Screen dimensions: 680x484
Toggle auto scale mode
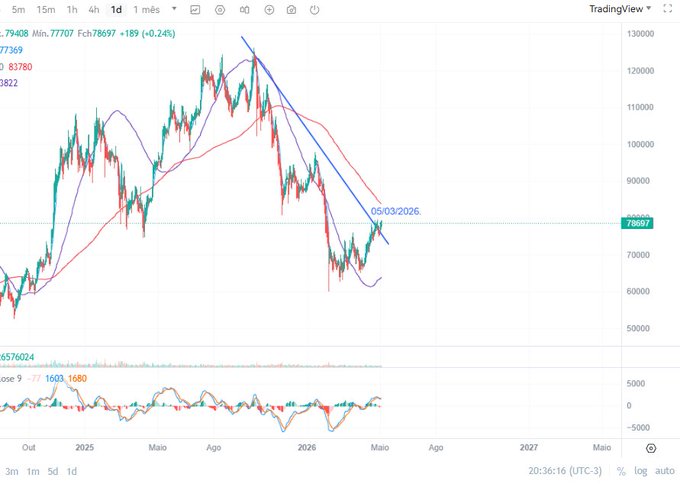pyautogui.click(x=664, y=471)
